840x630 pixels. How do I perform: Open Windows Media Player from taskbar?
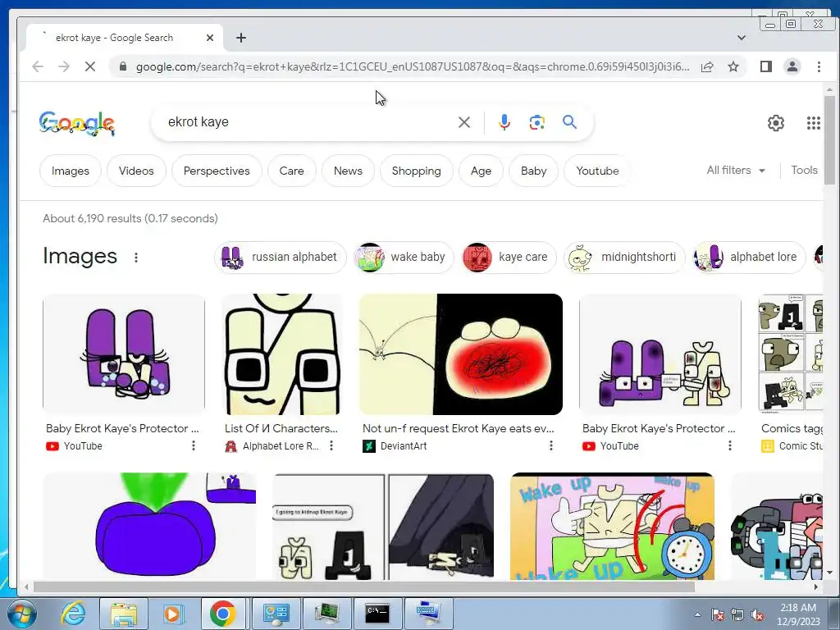[172, 613]
